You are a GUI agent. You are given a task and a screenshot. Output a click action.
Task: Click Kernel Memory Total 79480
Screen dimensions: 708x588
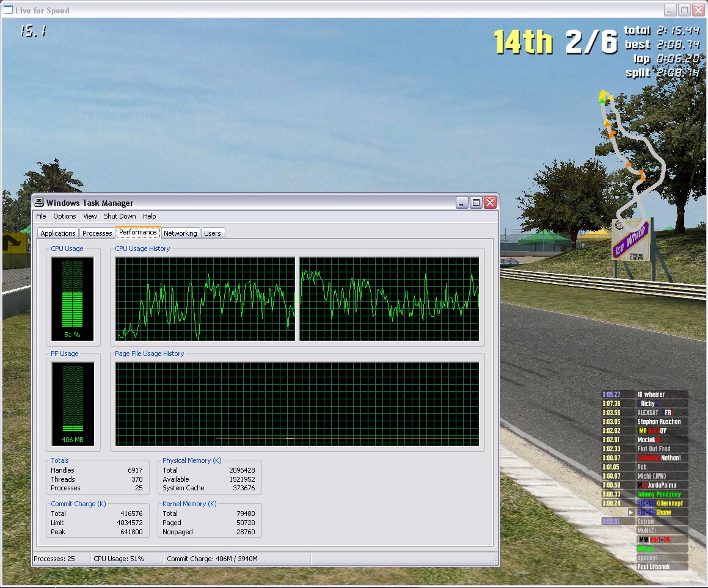click(x=246, y=514)
